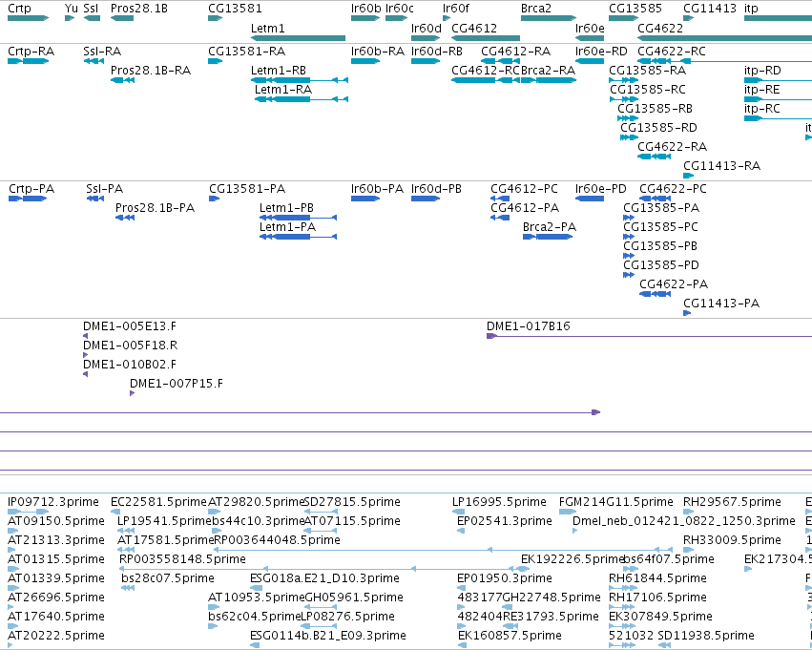
Task: Select the CG13585 gene label
Action: 635,9
